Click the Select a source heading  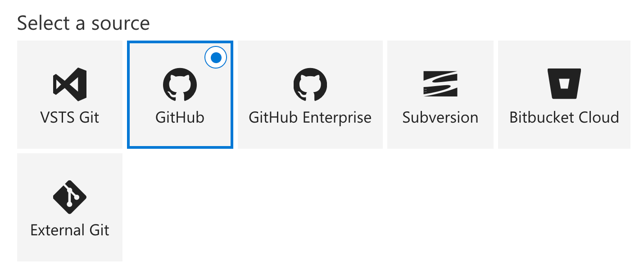[x=83, y=23]
